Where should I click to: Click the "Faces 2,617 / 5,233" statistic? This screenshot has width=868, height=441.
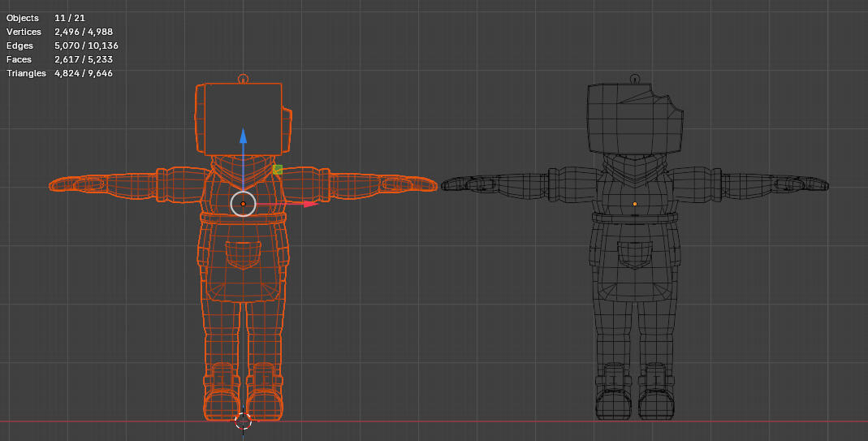tap(60, 59)
